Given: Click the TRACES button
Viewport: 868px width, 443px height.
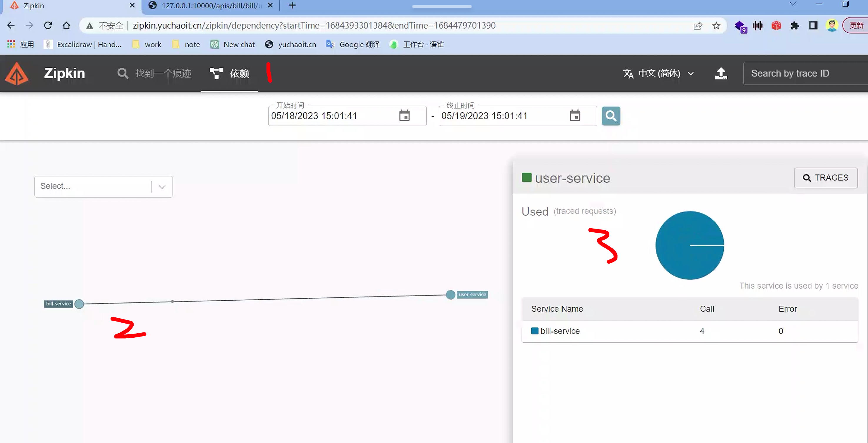Looking at the screenshot, I should (x=826, y=178).
